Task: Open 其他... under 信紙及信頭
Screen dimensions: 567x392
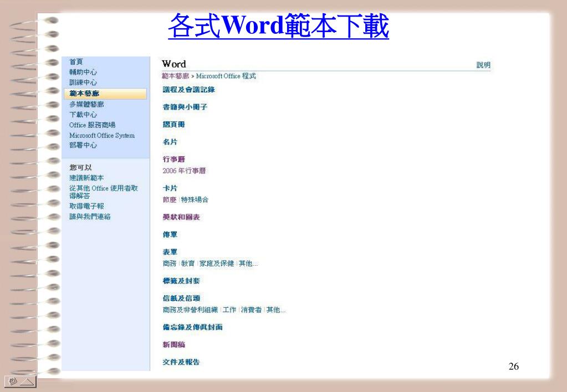Action: (x=276, y=310)
